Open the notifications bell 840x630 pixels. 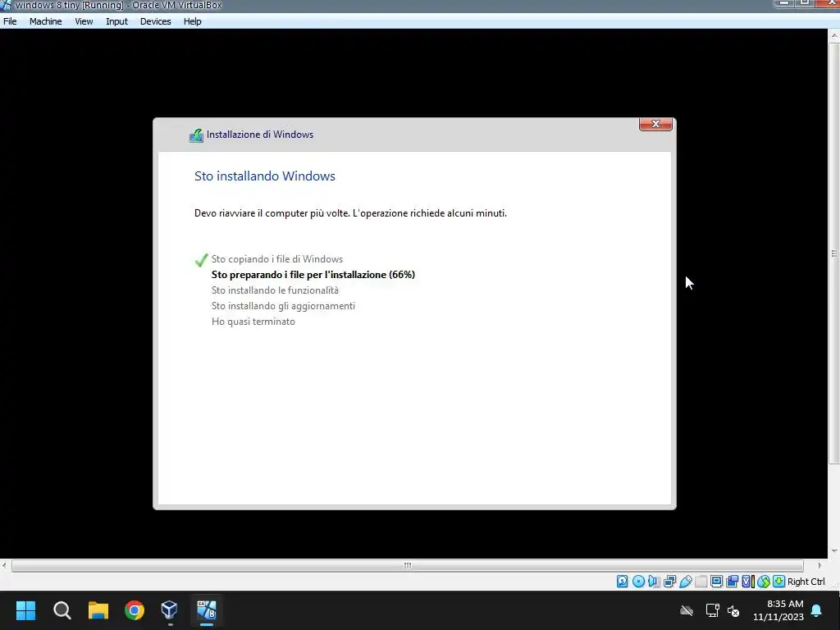[816, 610]
